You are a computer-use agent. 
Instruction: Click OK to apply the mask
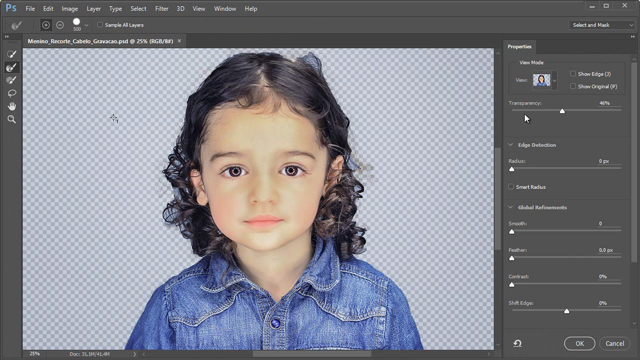pos(580,344)
